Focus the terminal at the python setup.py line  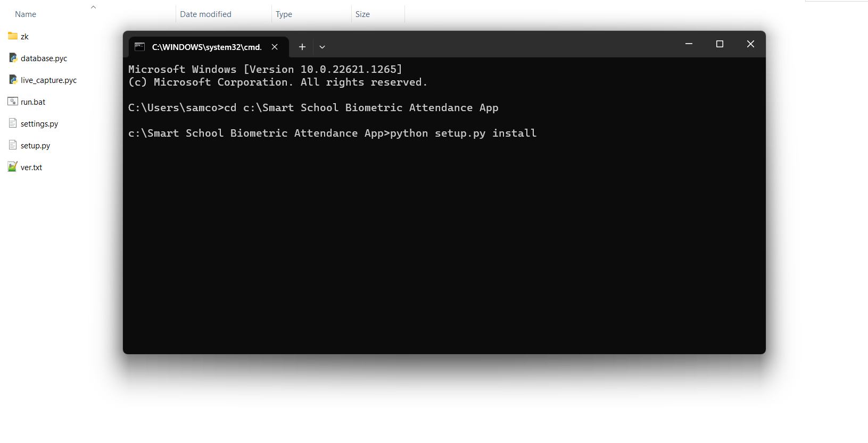point(332,133)
